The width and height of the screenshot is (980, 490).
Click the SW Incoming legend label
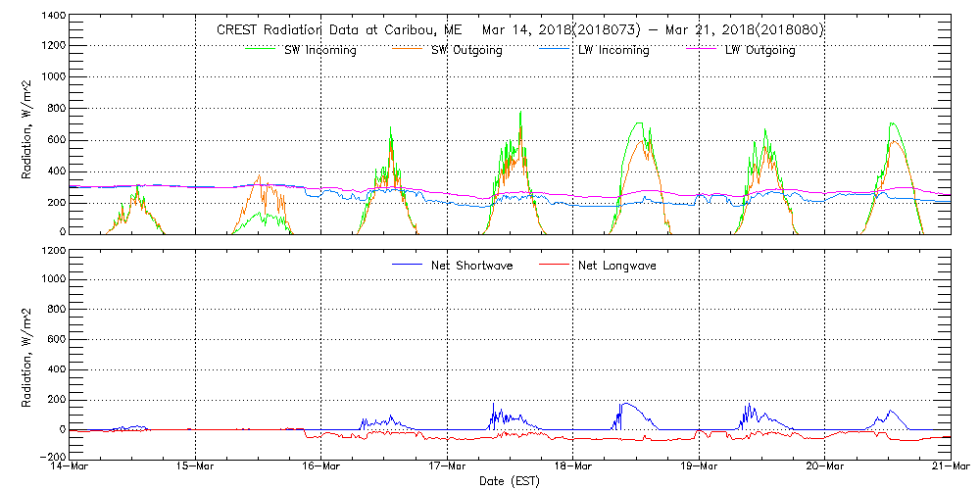[318, 50]
